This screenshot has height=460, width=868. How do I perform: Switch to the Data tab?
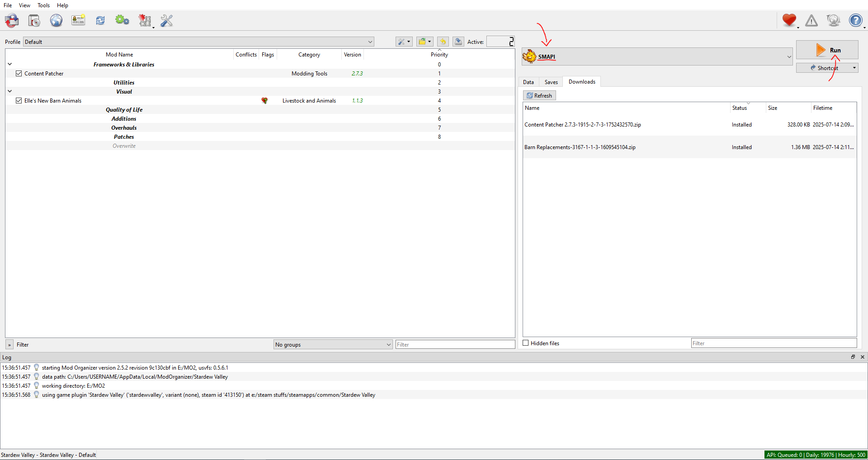click(x=528, y=82)
